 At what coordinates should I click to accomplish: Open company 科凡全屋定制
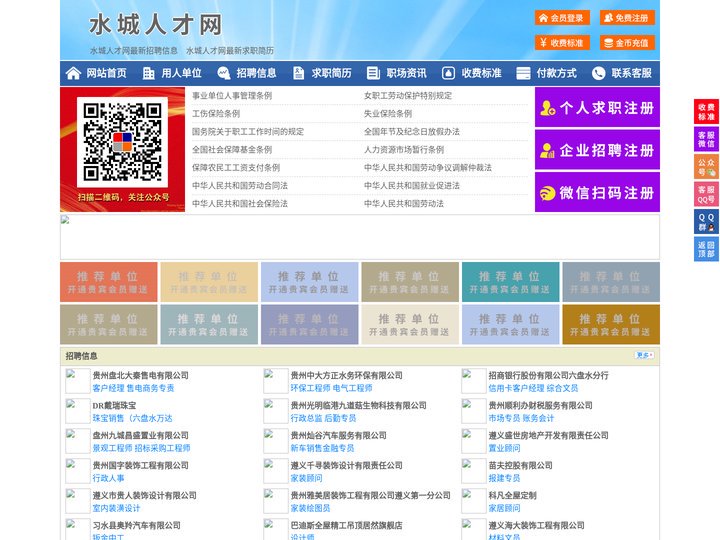(512, 495)
